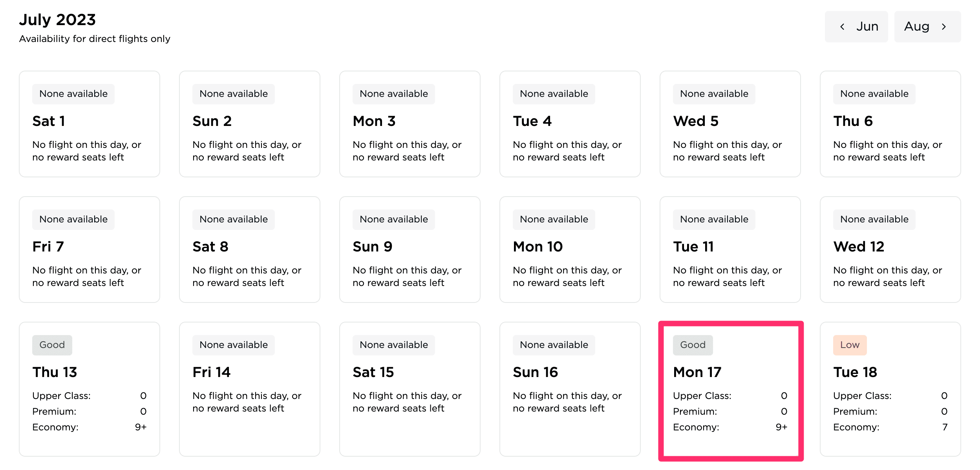Choose the Mon 10 date card
The height and width of the screenshot is (470, 980).
click(570, 250)
